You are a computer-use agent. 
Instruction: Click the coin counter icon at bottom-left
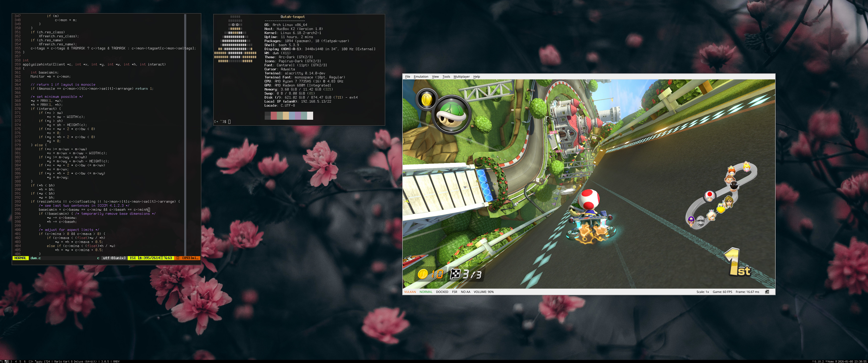(x=423, y=274)
